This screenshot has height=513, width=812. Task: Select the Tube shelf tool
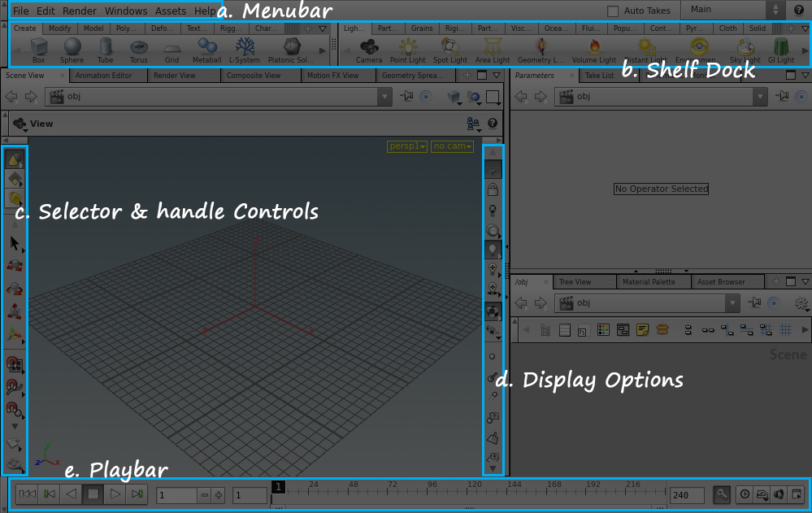pyautogui.click(x=106, y=50)
